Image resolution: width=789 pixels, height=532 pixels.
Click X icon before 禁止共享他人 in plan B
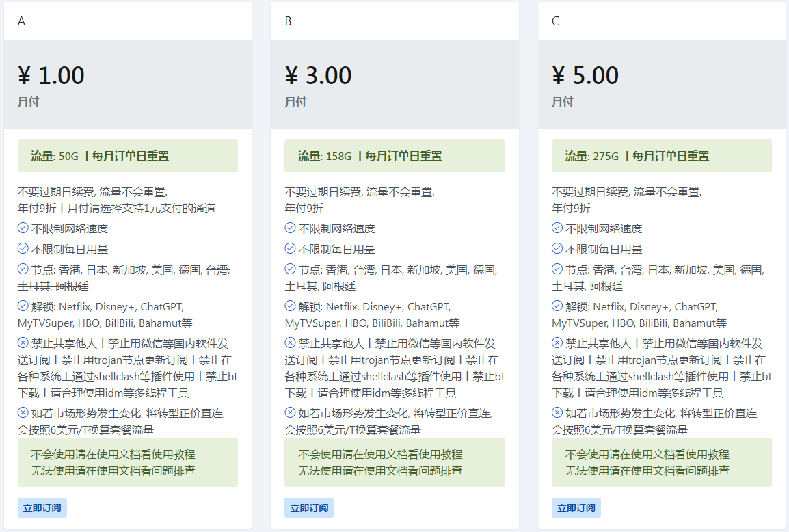pyautogui.click(x=291, y=343)
